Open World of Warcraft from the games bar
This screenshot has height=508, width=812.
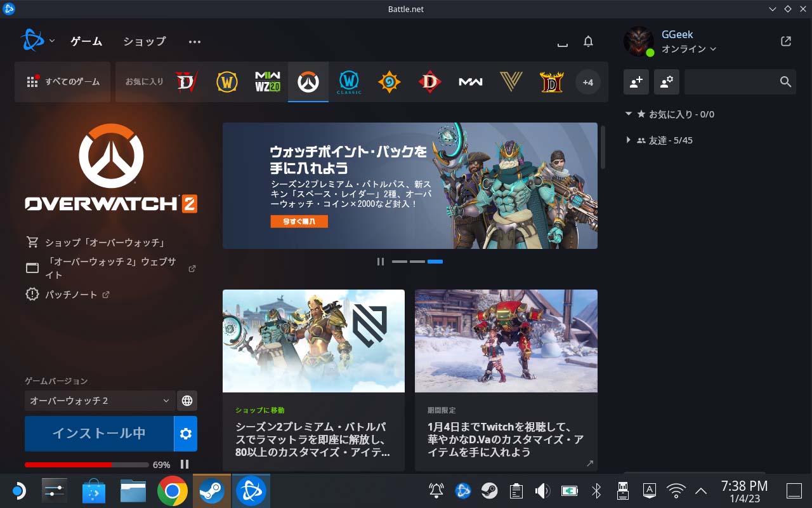(x=226, y=81)
